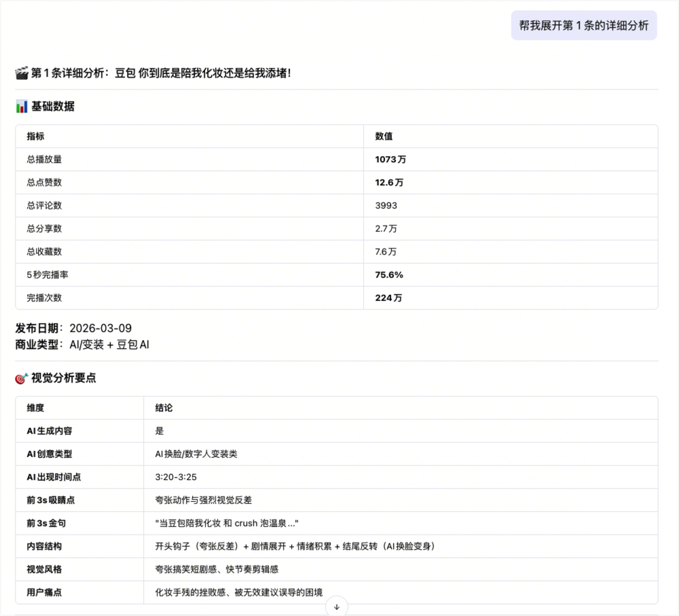Viewport: 679px width, 616px height.
Task: Click the quote 当豆包陪我化妆 和 crush 泡温泉
Action: coord(227,524)
